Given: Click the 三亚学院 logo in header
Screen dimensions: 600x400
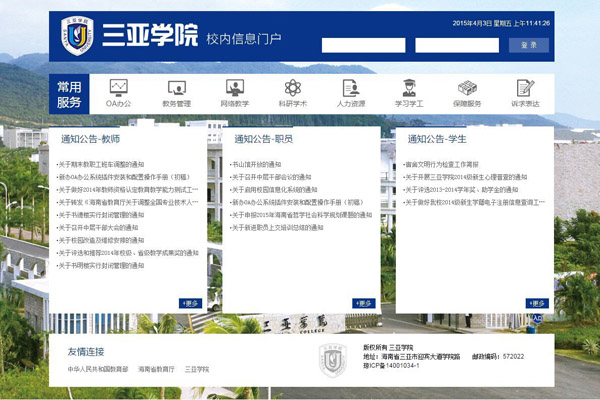Looking at the screenshot, I should tap(77, 37).
